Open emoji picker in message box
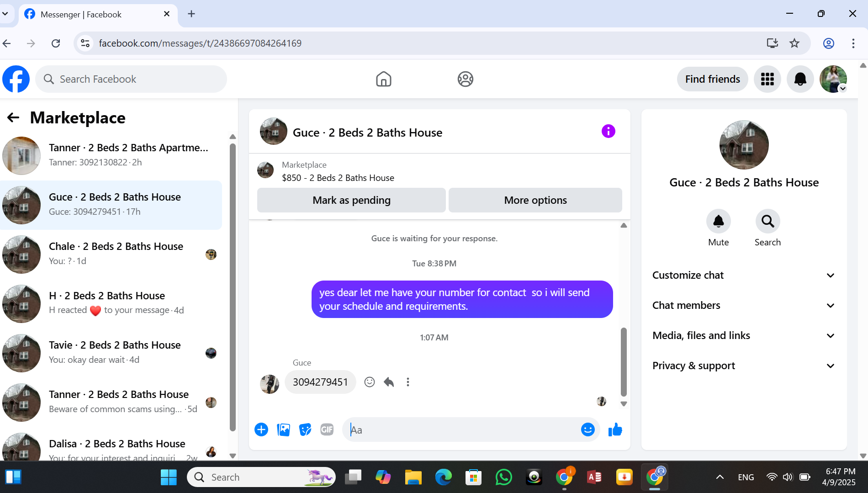Viewport: 868px width, 493px height. click(588, 429)
